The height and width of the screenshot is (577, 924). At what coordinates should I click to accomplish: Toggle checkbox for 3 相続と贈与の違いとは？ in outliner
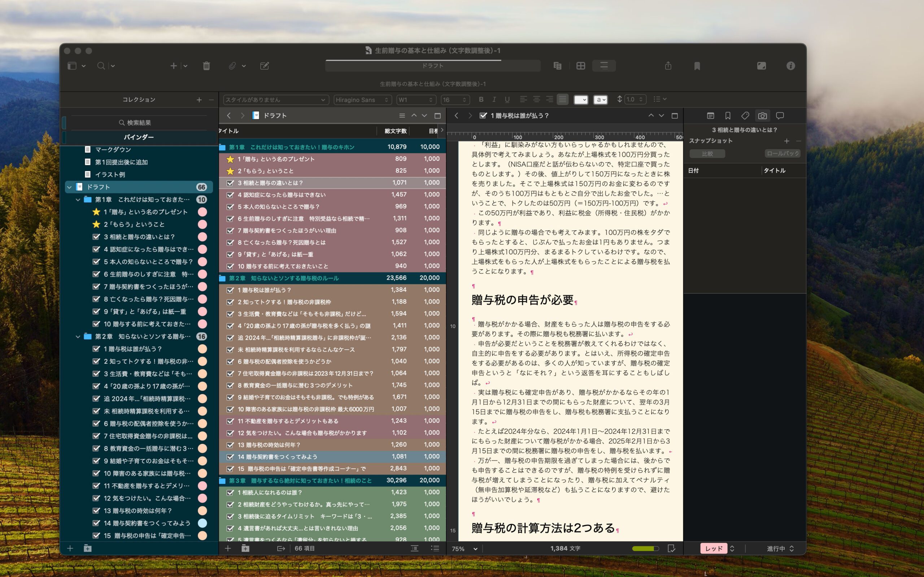pyautogui.click(x=230, y=183)
